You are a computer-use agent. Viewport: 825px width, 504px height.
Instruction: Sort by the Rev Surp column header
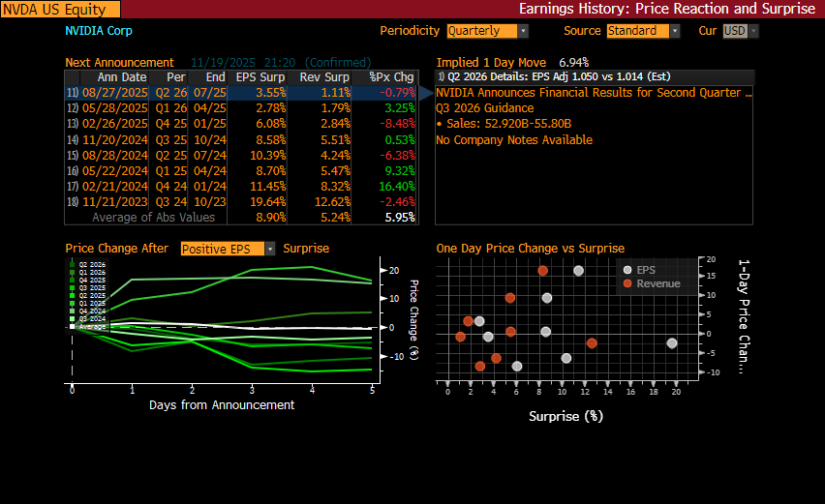[x=324, y=77]
